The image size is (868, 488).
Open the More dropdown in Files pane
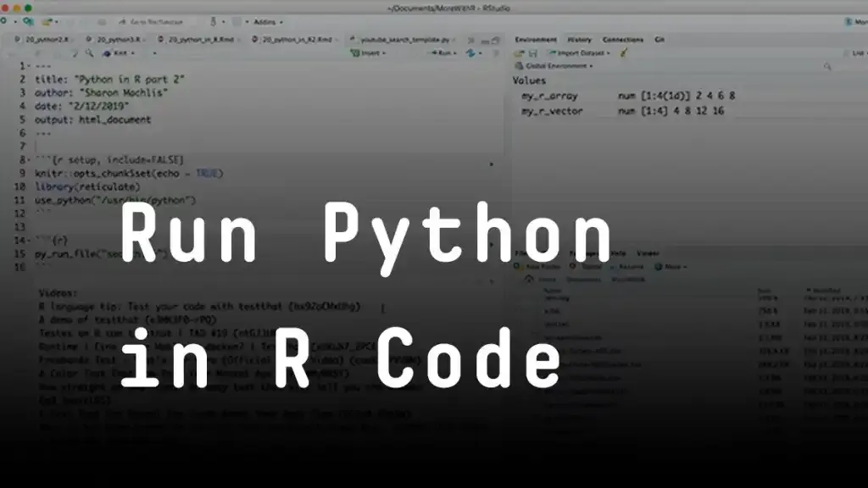pos(670,267)
